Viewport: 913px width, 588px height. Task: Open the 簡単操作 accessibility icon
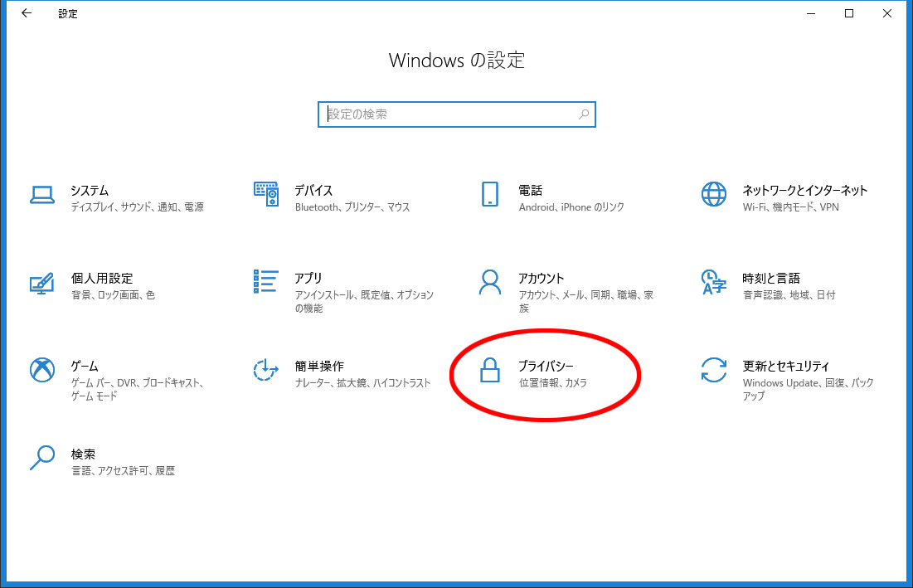click(x=265, y=370)
